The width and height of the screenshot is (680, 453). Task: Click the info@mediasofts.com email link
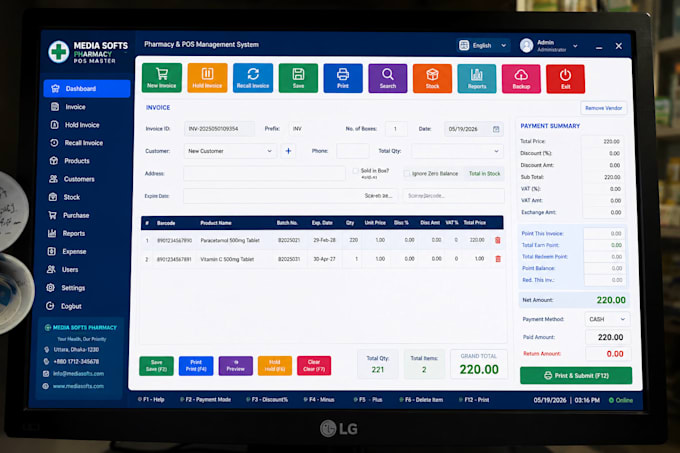pos(78,374)
